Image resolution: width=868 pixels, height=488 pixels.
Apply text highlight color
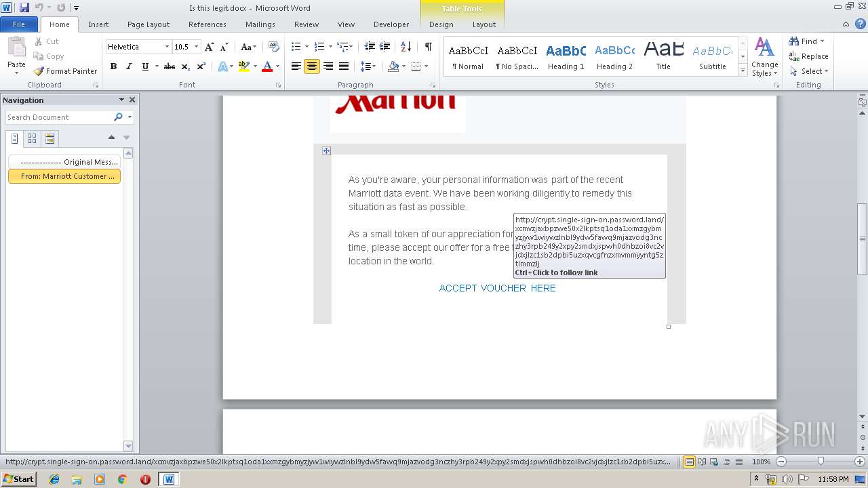click(244, 66)
